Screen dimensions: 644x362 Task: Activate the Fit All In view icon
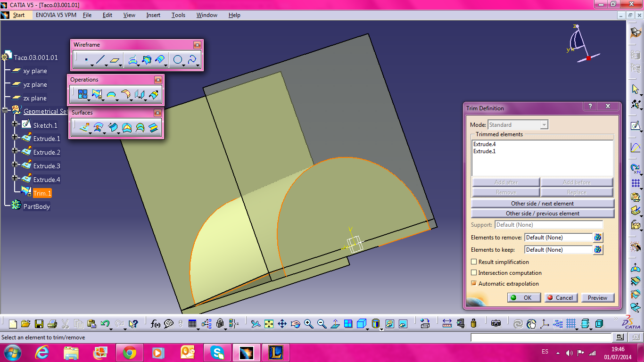tap(269, 324)
